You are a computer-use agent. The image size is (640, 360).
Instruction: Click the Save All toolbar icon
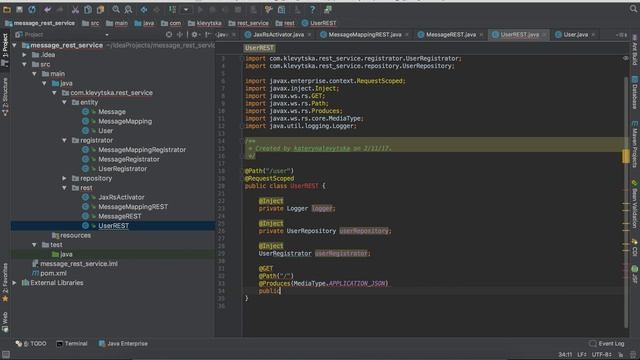pyautogui.click(x=19, y=9)
